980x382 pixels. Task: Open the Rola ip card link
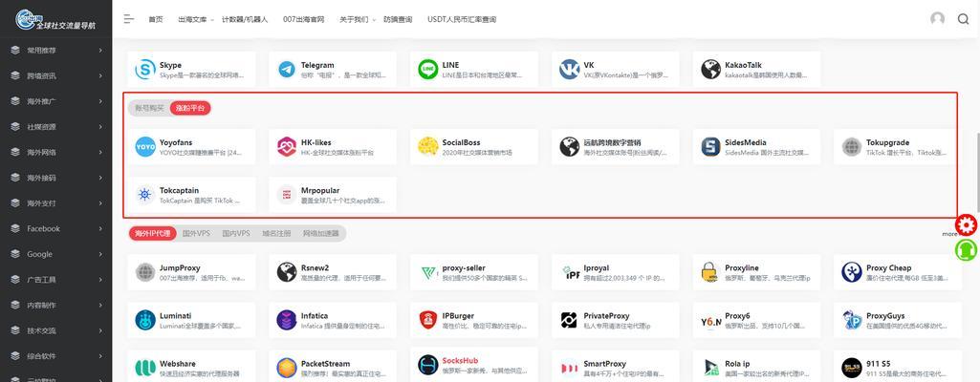[757, 366]
